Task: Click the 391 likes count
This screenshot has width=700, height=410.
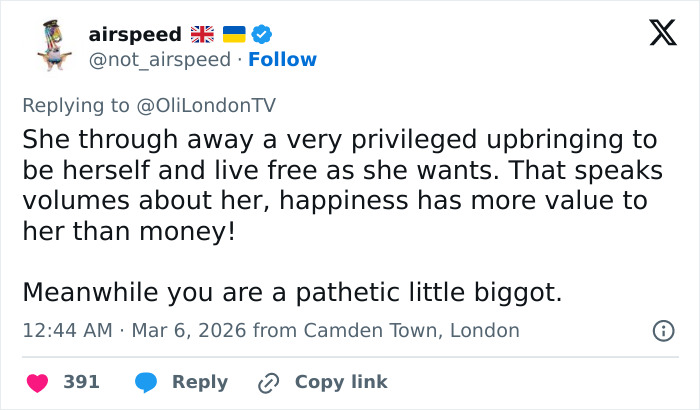Action: click(x=81, y=382)
